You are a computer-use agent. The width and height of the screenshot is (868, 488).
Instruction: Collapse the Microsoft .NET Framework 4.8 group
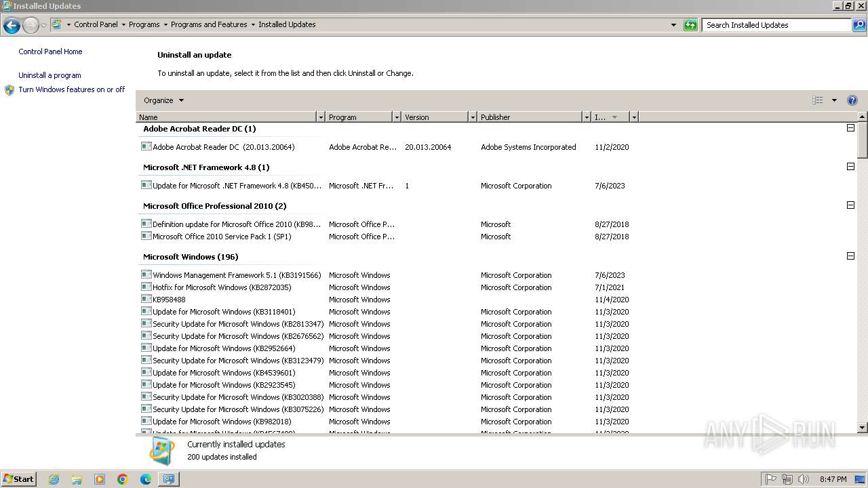tap(850, 167)
